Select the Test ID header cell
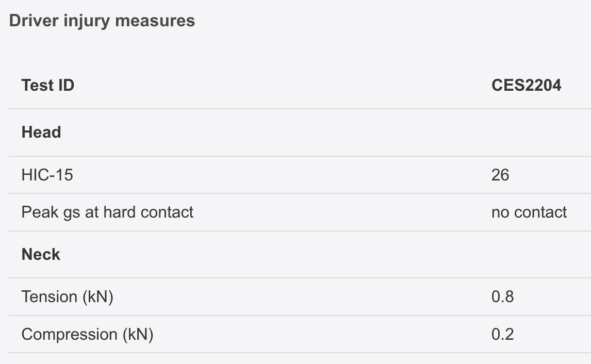 tap(48, 85)
